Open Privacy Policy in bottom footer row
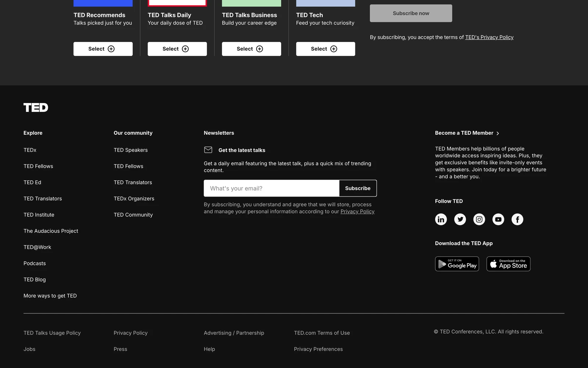588x368 pixels. 130,333
